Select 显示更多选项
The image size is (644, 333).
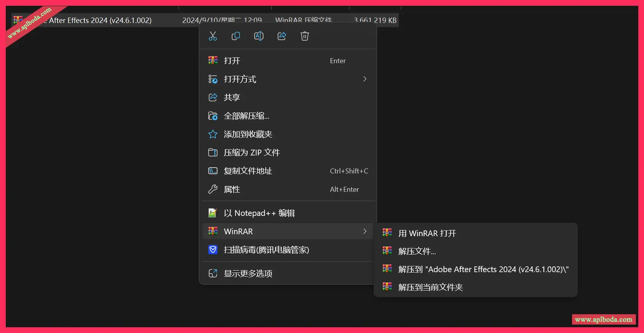coord(288,273)
